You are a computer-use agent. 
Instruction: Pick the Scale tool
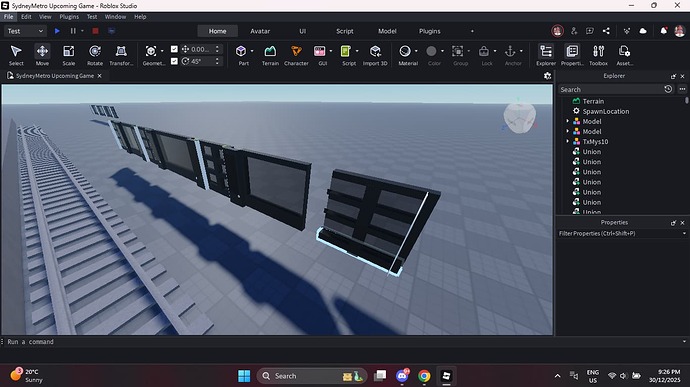click(69, 55)
